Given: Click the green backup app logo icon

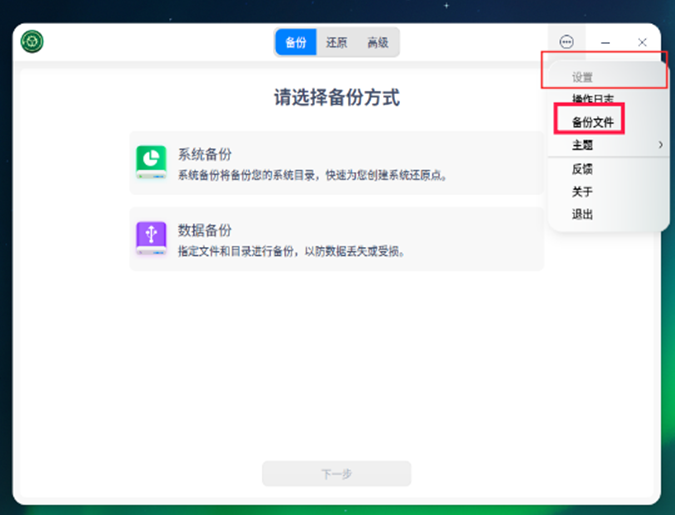Looking at the screenshot, I should point(32,42).
